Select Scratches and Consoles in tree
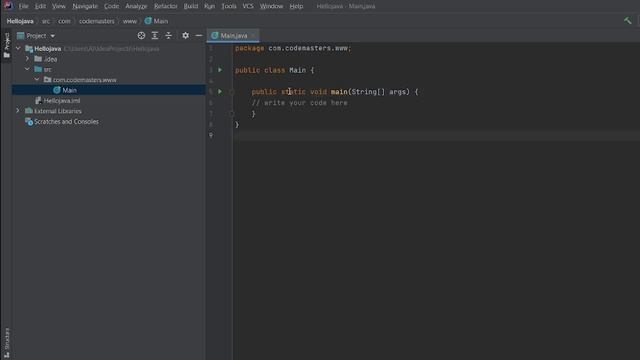This screenshot has height=360, width=640. click(66, 122)
